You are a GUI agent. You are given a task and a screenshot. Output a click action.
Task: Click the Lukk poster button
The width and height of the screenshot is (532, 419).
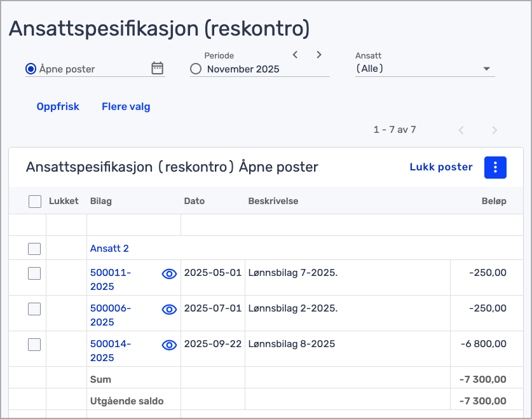pos(440,167)
